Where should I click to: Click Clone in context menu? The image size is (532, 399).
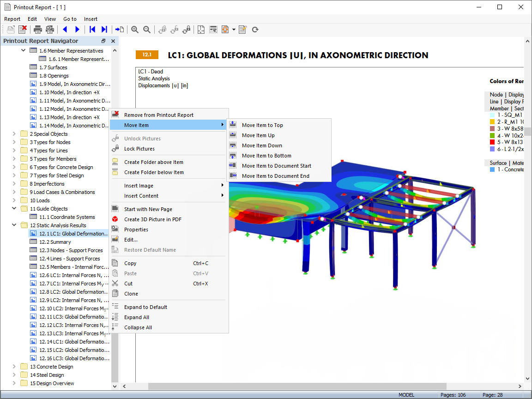[x=169, y=294]
